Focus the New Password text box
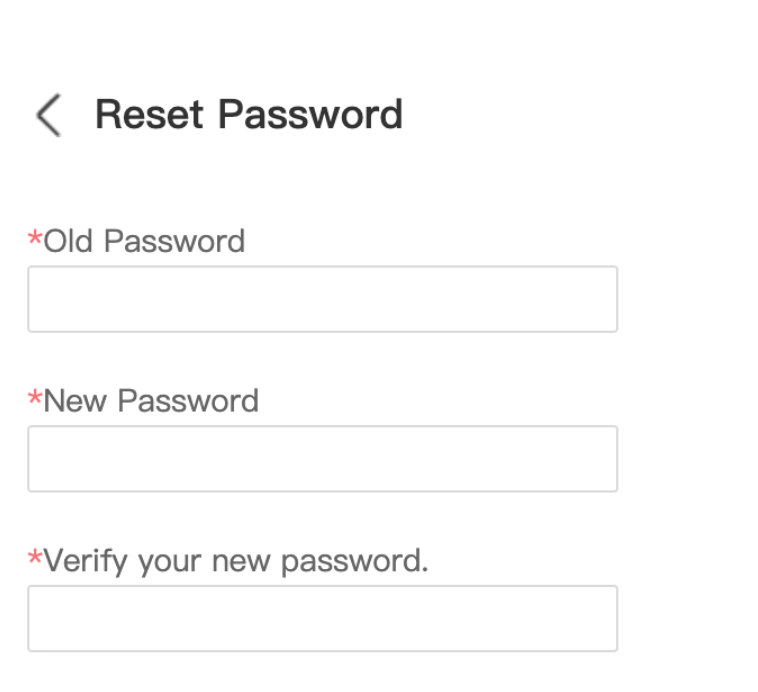Image resolution: width=758 pixels, height=692 pixels. click(x=322, y=459)
